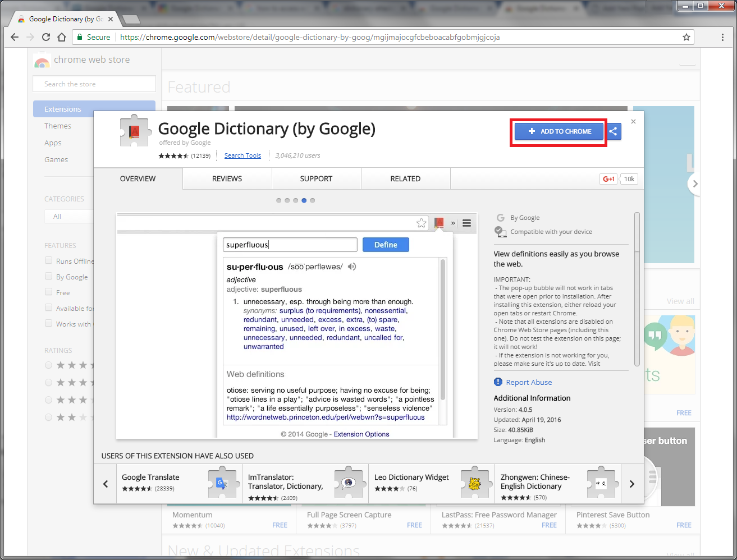Go back using browser back arrow
The width and height of the screenshot is (737, 560).
[15, 37]
